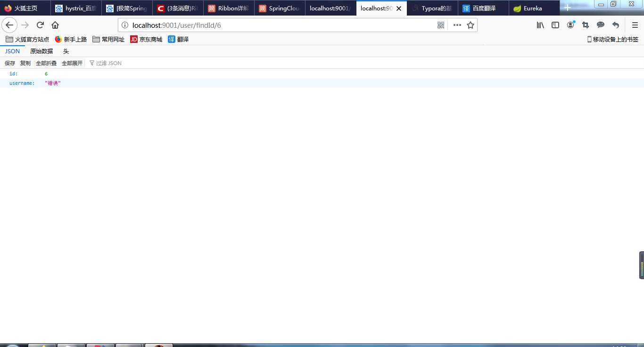Viewport: 644px width, 347px height.
Task: Switch to 极简Spring tab
Action: click(127, 8)
